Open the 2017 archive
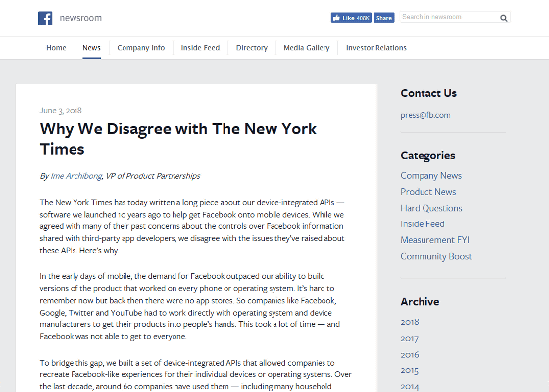Viewport: 549px width, 392px height. 410,338
